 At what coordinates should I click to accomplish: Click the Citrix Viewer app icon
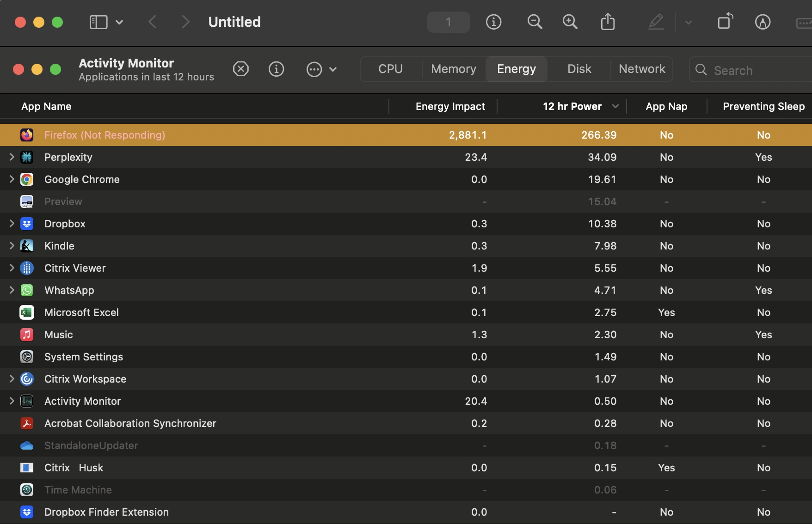(x=27, y=268)
